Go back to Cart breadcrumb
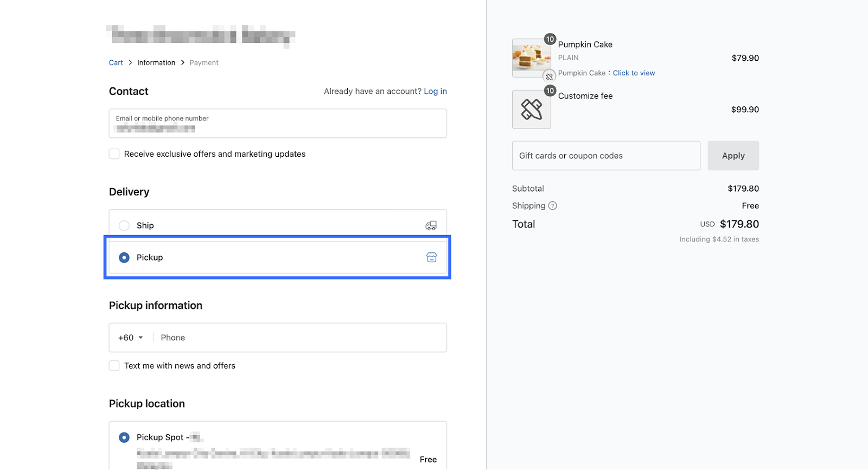 point(116,63)
